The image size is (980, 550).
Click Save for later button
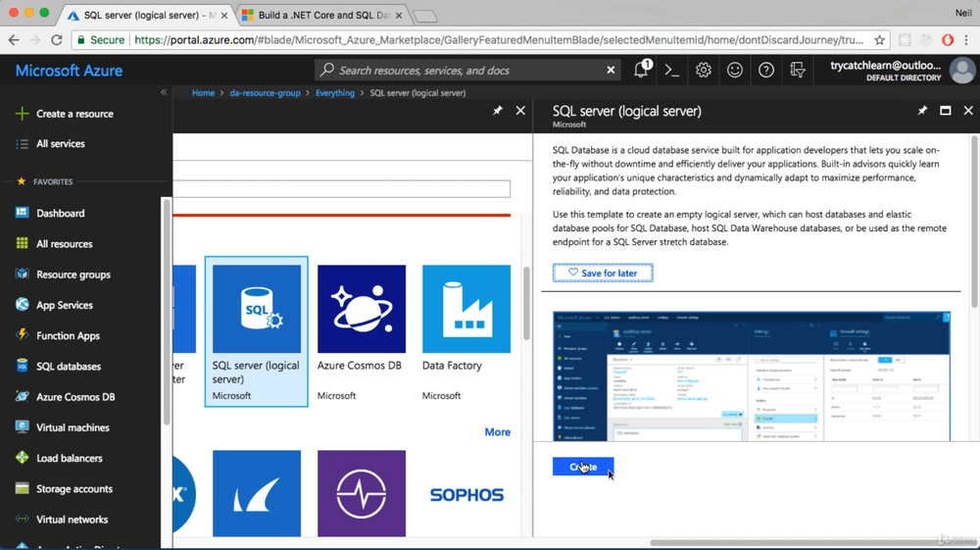point(603,274)
